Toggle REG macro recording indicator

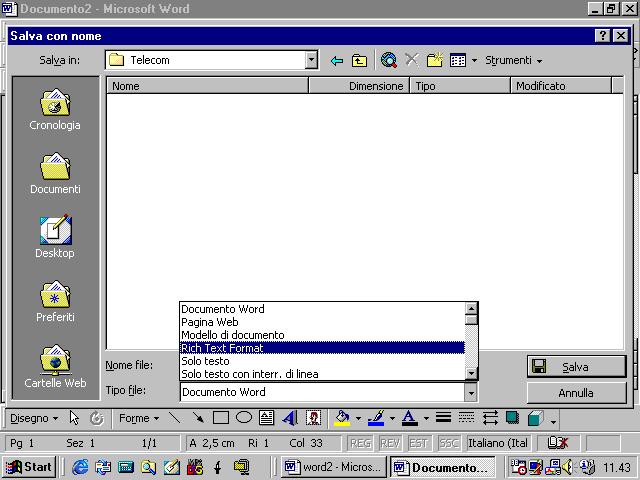tap(360, 443)
